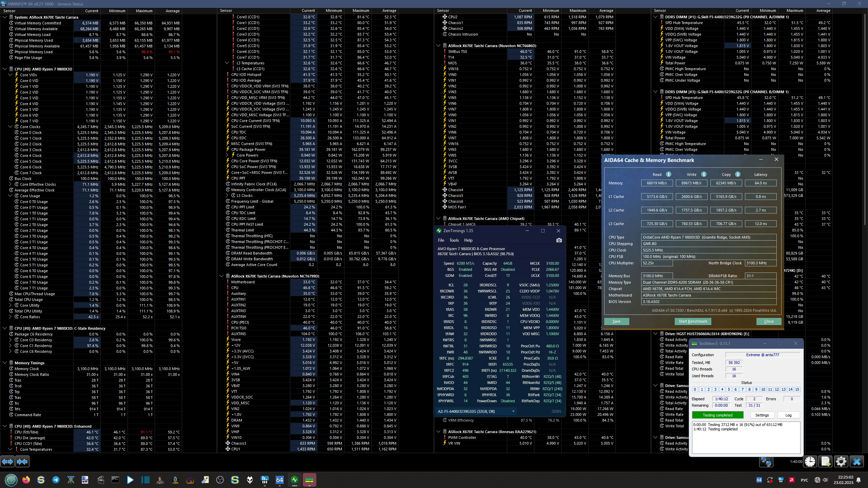This screenshot has height=488, width=868.
Task: Click the HWiNFO shrink-columns arrows icon
Action: click(x=22, y=461)
